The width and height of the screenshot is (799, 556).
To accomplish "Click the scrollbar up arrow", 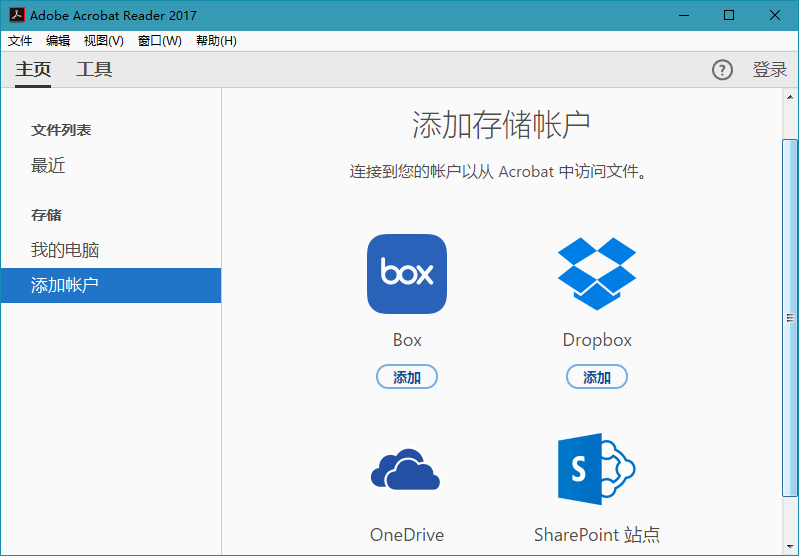I will (790, 97).
